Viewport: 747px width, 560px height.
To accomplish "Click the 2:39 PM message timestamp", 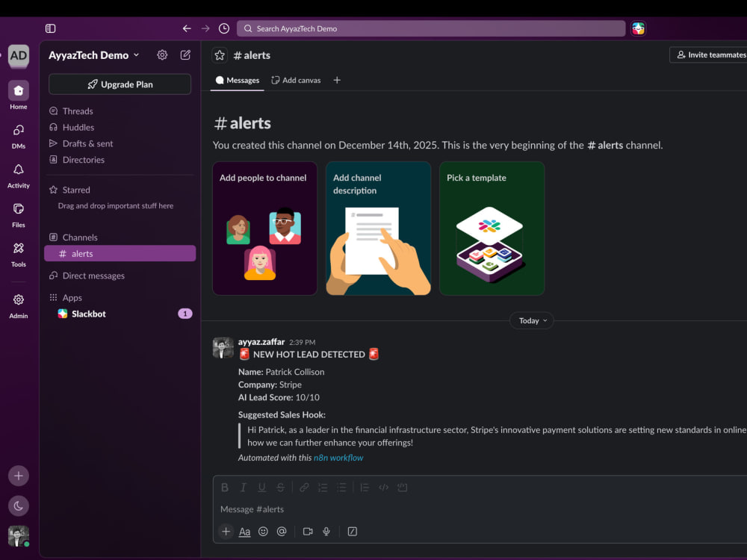I will coord(302,343).
